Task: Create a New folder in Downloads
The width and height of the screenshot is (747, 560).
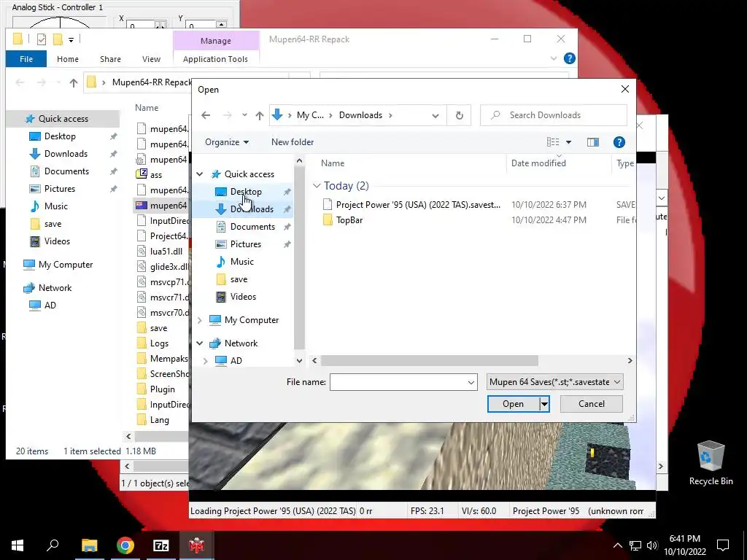Action: point(293,142)
